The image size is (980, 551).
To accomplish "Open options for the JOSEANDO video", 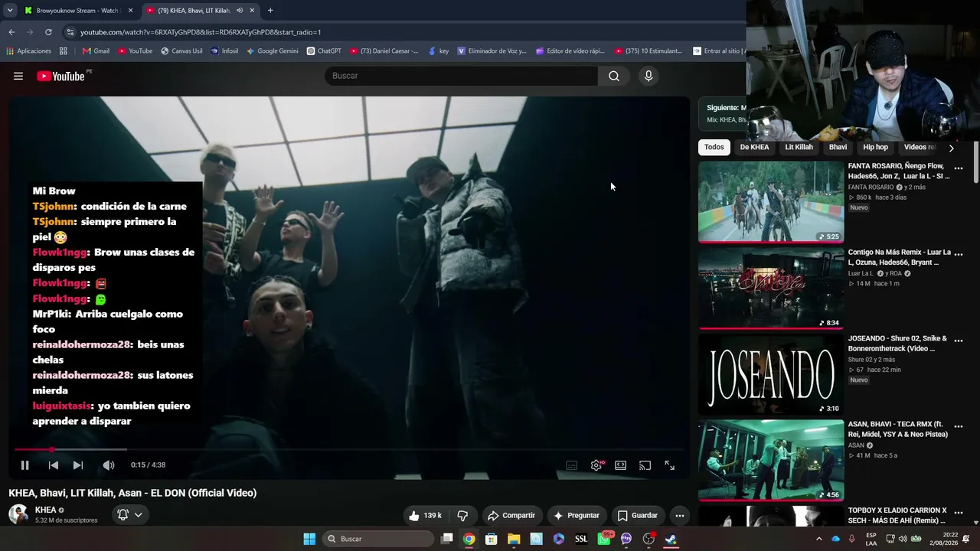I will point(958,341).
